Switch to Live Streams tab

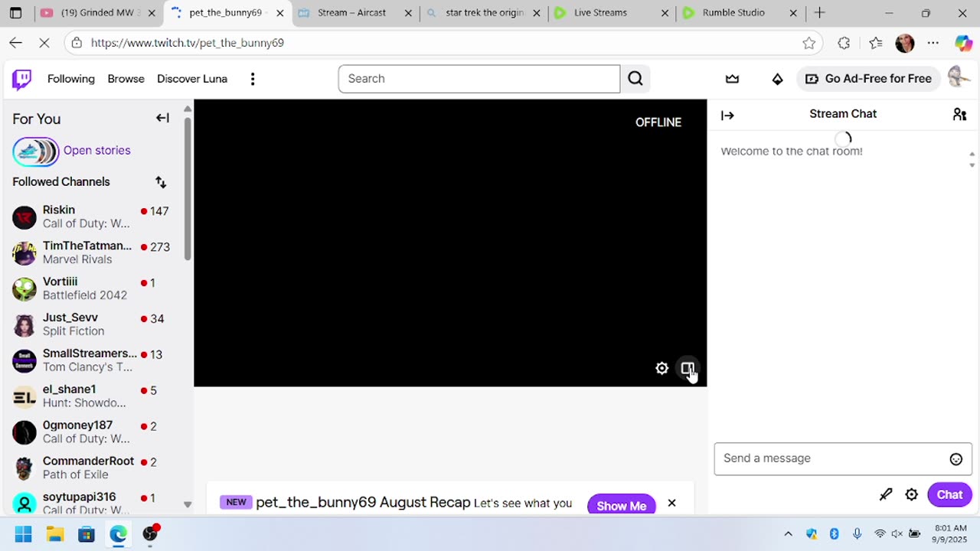coord(612,13)
